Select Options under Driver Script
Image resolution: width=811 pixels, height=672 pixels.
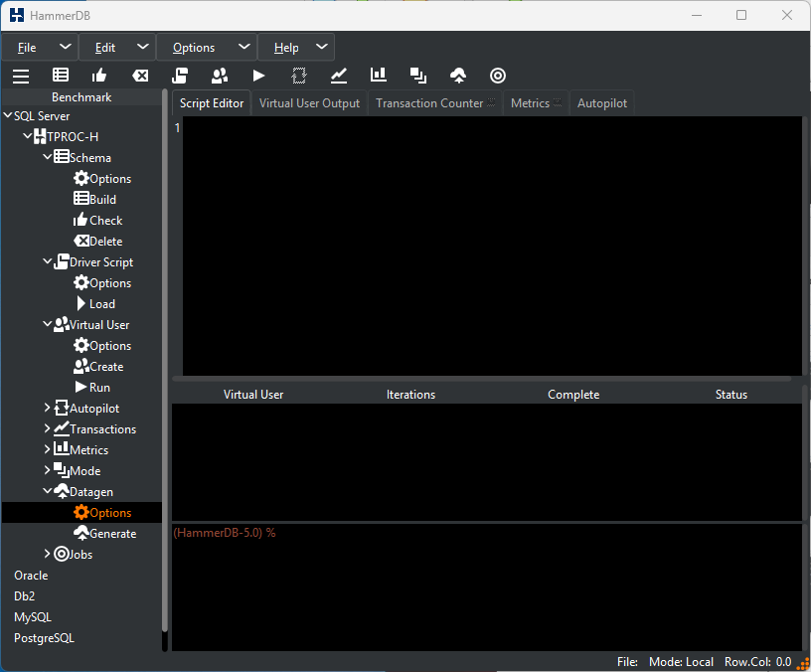pyautogui.click(x=102, y=283)
